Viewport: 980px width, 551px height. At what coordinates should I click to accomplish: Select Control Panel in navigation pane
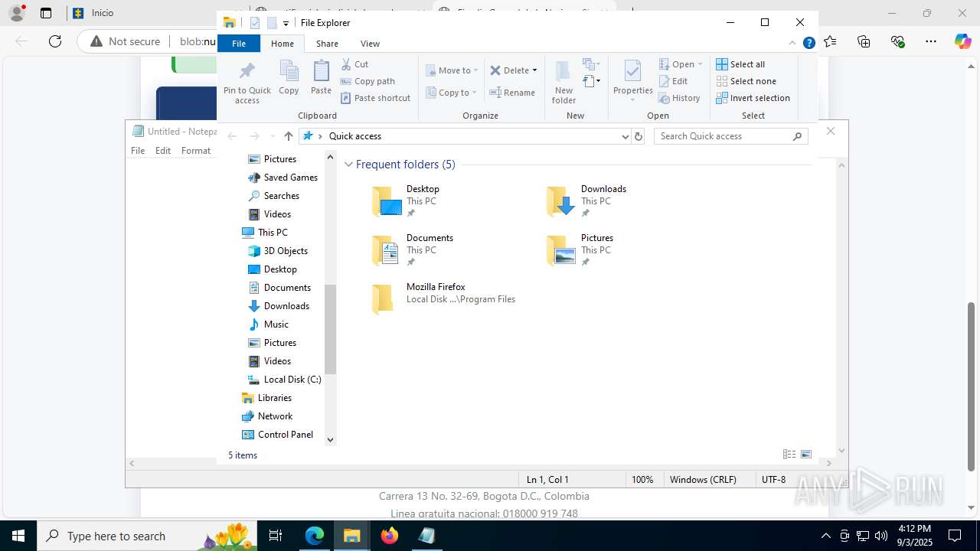pyautogui.click(x=285, y=435)
